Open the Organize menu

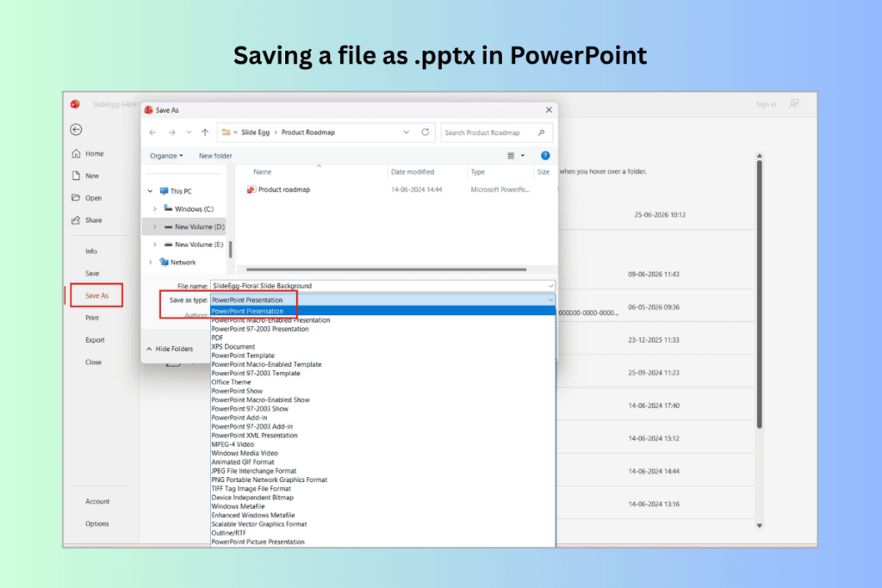click(x=166, y=156)
